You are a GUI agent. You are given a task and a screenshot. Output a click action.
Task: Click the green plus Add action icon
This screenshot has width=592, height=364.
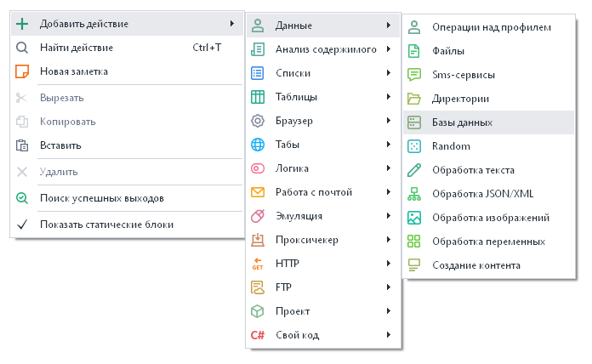23,24
